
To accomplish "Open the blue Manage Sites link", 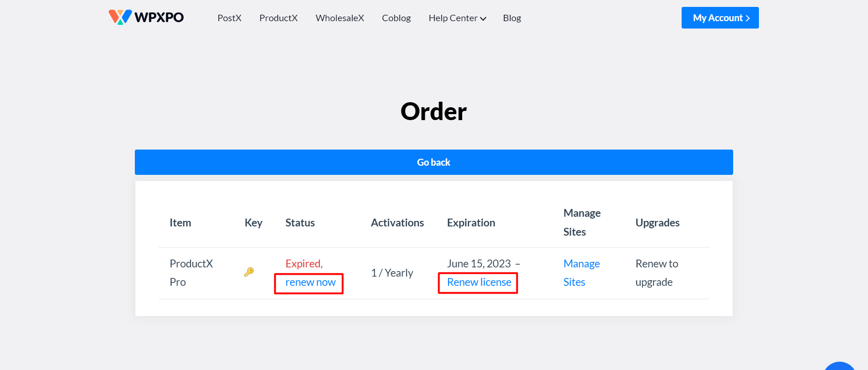I will (x=581, y=273).
